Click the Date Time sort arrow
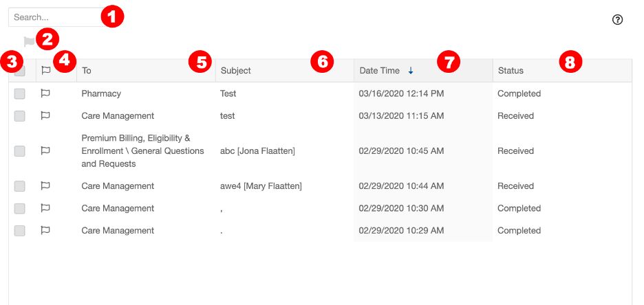The image size is (644, 305). tap(410, 71)
